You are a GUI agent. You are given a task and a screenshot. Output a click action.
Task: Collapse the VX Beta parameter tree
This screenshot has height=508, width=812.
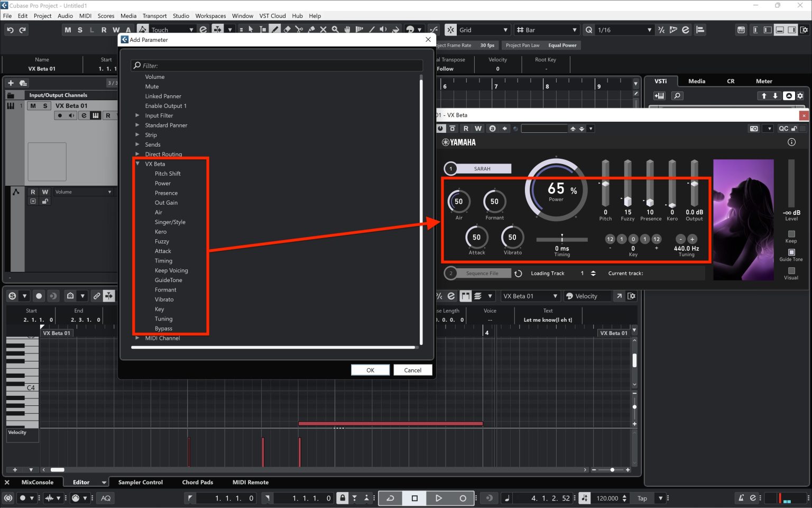pyautogui.click(x=137, y=164)
